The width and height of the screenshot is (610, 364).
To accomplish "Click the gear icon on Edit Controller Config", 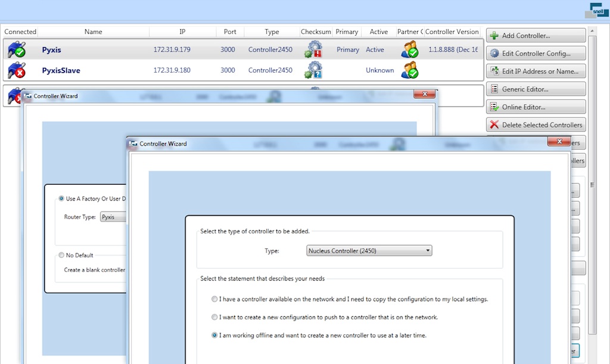I will coord(494,53).
